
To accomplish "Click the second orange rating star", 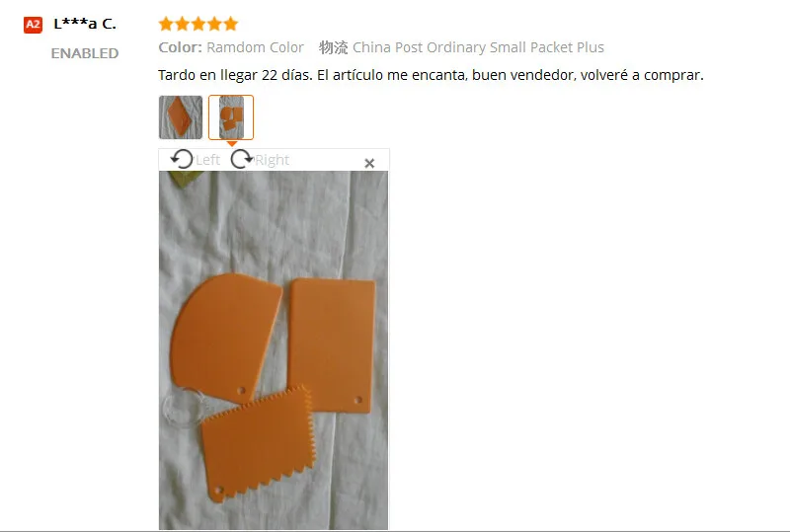I will [182, 24].
